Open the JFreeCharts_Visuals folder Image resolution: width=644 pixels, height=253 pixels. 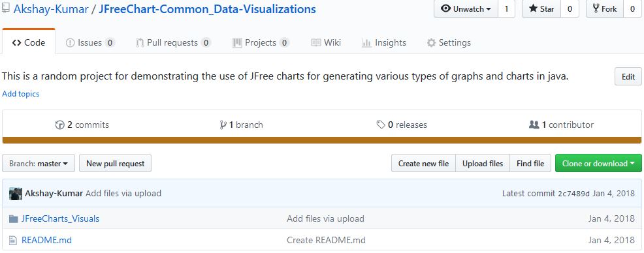click(x=60, y=218)
